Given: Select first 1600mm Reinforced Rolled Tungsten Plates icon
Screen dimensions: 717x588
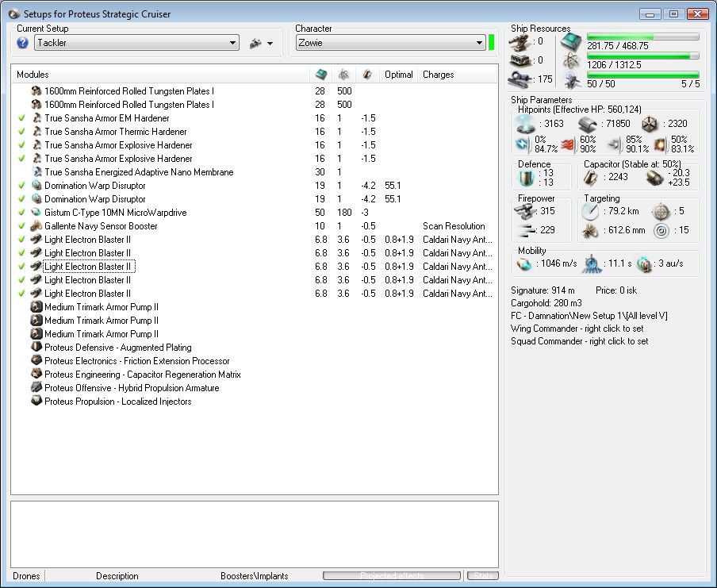Looking at the screenshot, I should click(36, 91).
